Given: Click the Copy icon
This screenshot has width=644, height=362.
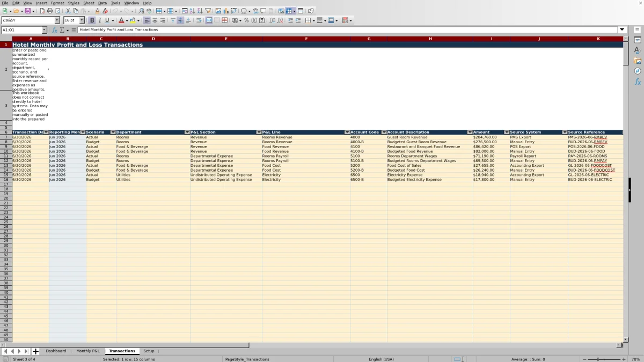Looking at the screenshot, I should 76,11.
